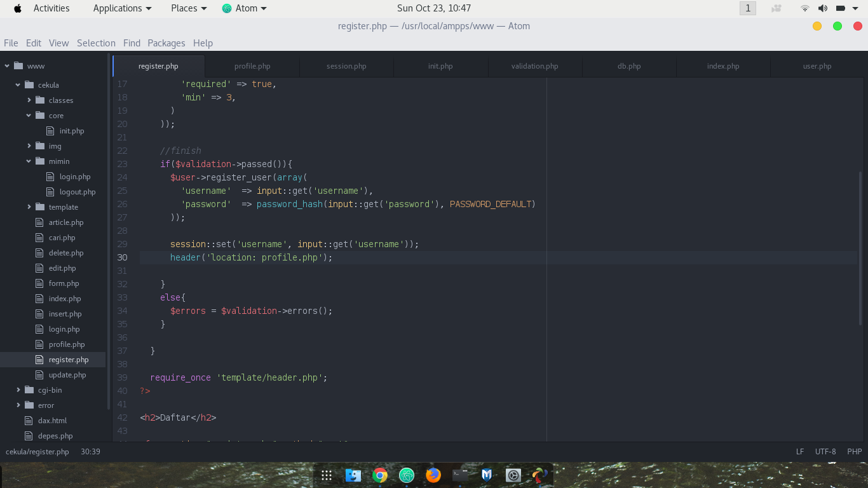Click the battery indicator in top bar
Viewport: 868px width, 488px height.
pyautogui.click(x=840, y=8)
